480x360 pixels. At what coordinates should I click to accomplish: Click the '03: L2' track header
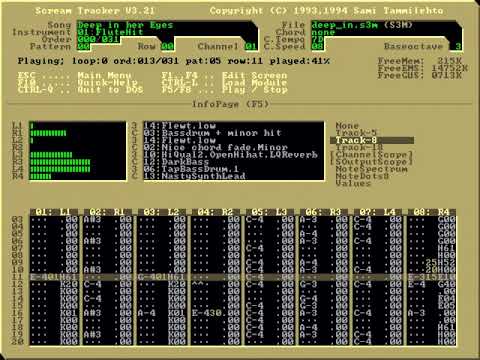click(x=162, y=212)
